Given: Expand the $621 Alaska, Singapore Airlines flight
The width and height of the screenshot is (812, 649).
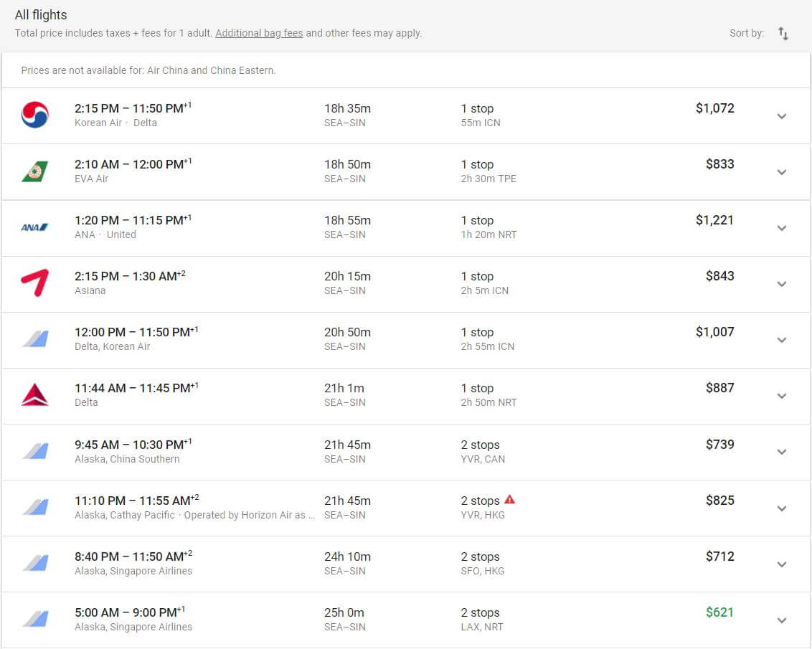Looking at the screenshot, I should pos(782,620).
